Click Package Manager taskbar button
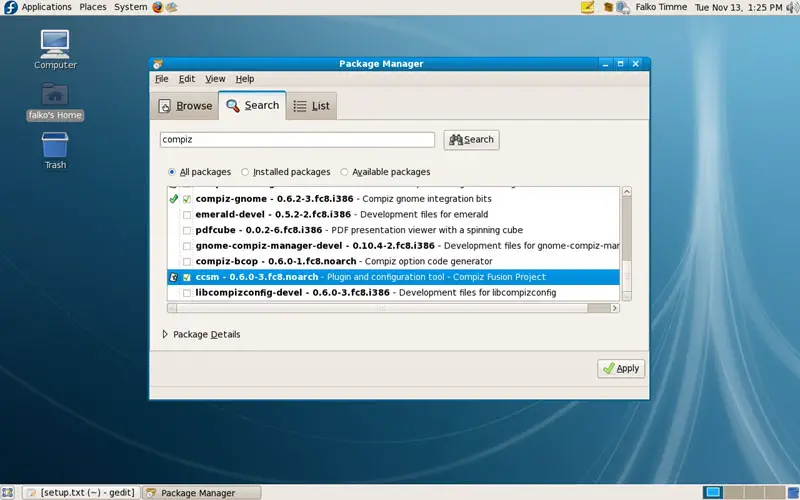The width and height of the screenshot is (800, 500). click(202, 493)
